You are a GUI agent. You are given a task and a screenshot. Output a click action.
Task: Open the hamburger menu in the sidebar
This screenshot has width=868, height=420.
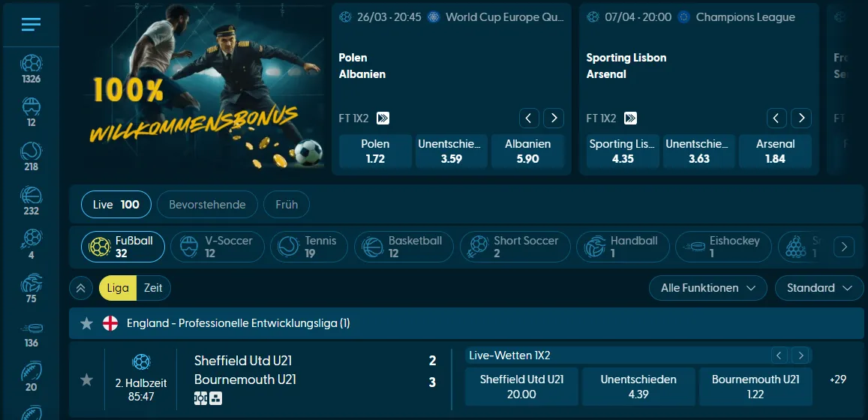pos(31,24)
